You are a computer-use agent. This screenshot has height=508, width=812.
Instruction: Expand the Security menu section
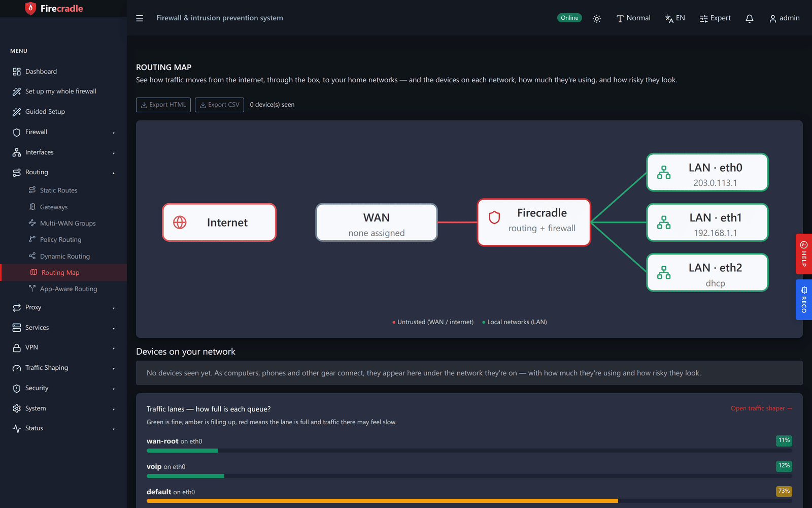click(63, 388)
